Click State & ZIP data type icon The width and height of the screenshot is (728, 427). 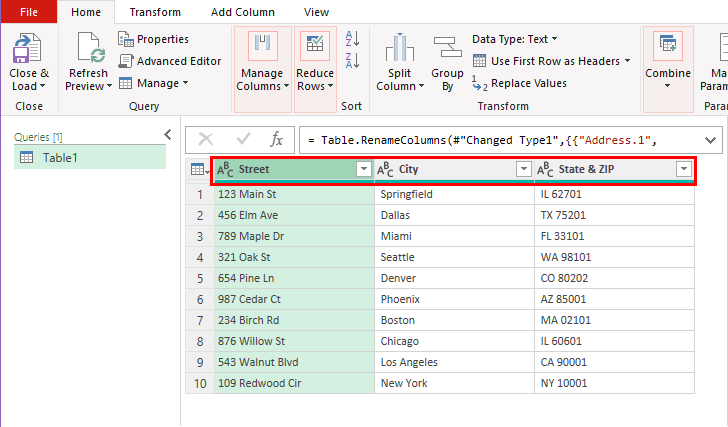pyautogui.click(x=545, y=170)
